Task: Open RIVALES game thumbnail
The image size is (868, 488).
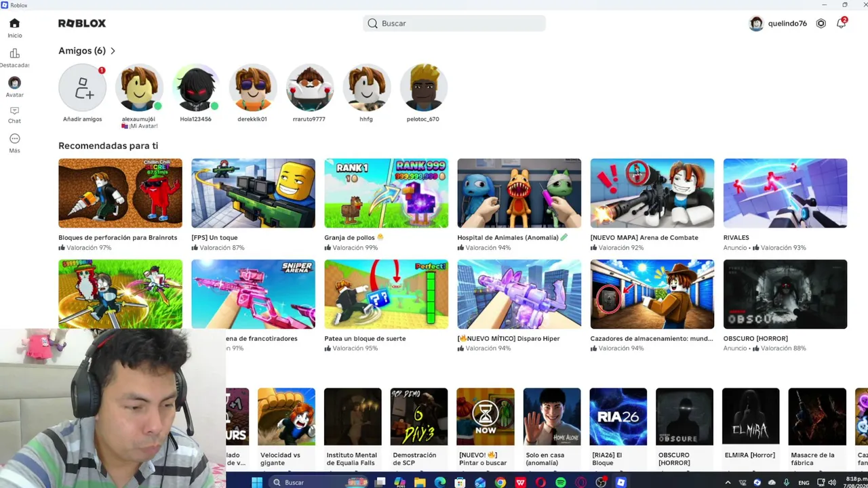Action: point(785,193)
